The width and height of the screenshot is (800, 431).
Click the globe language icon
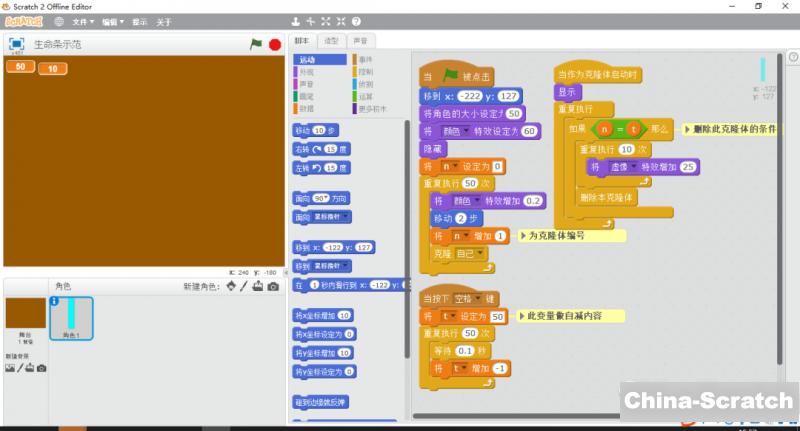point(59,21)
